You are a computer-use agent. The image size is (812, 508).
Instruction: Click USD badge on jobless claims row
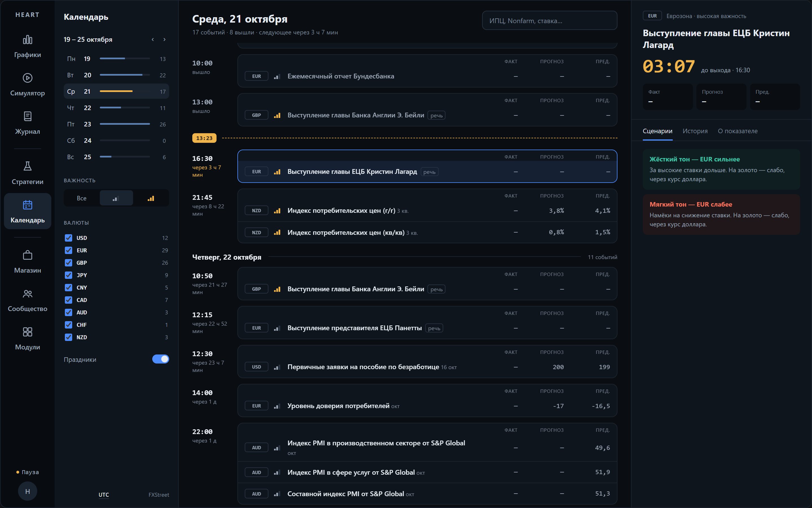pos(256,367)
